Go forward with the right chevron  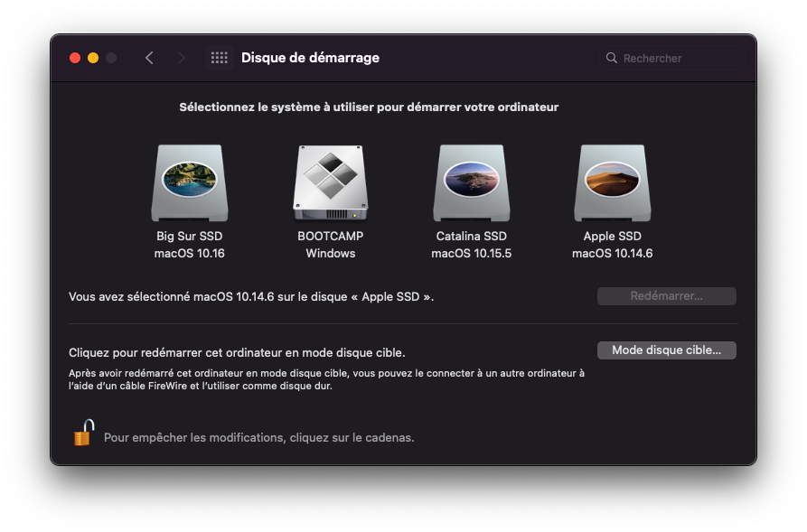(181, 58)
